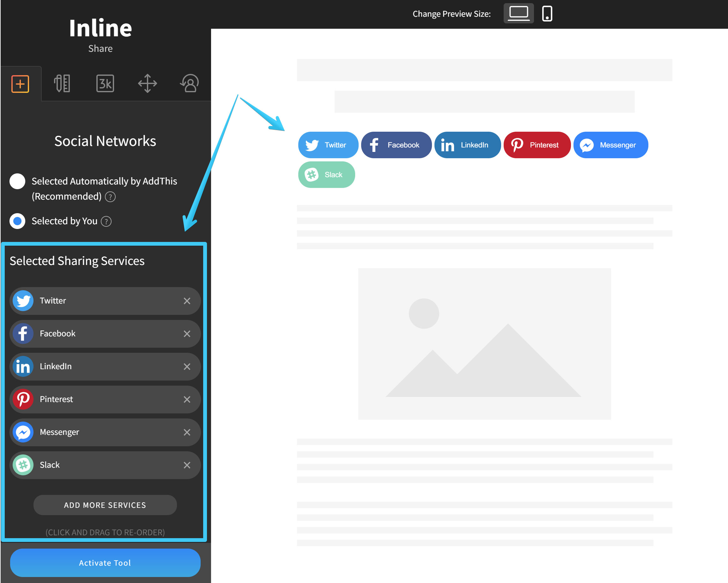Switch to desktop laptop preview size
728x583 pixels.
(518, 14)
